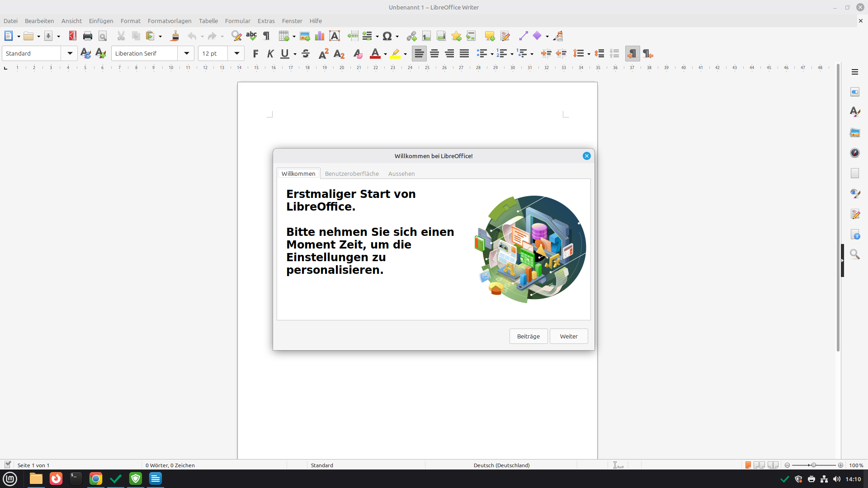The height and width of the screenshot is (488, 868).
Task: Open print preview
Action: [103, 36]
